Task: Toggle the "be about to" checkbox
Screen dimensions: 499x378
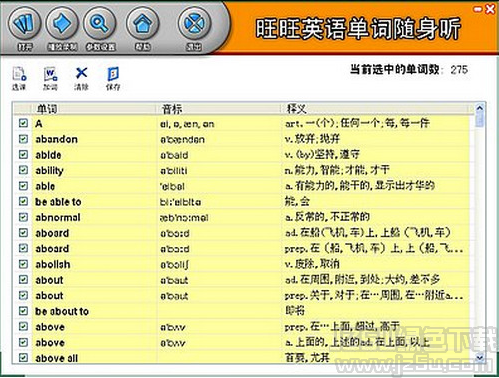Action: 23,311
